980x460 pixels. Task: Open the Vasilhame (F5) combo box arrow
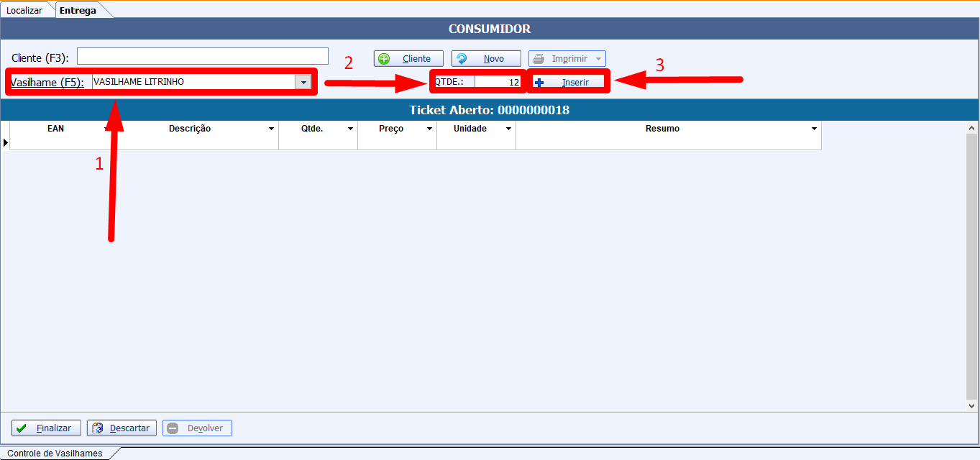303,83
